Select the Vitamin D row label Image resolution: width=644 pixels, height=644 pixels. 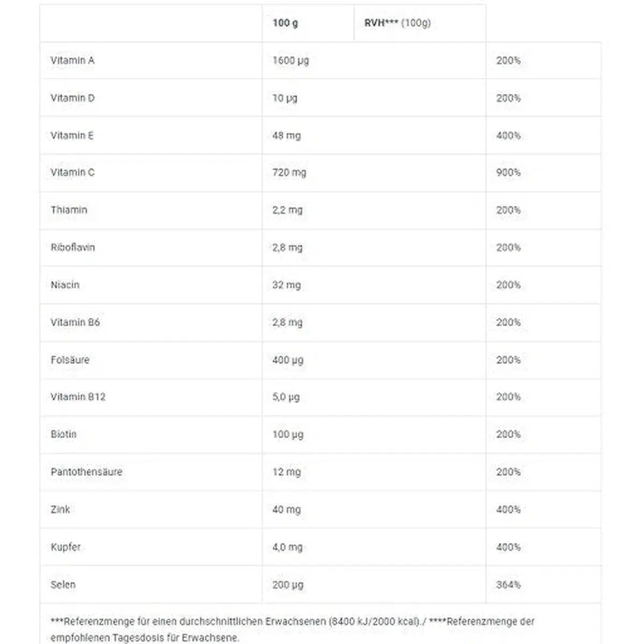tap(72, 98)
